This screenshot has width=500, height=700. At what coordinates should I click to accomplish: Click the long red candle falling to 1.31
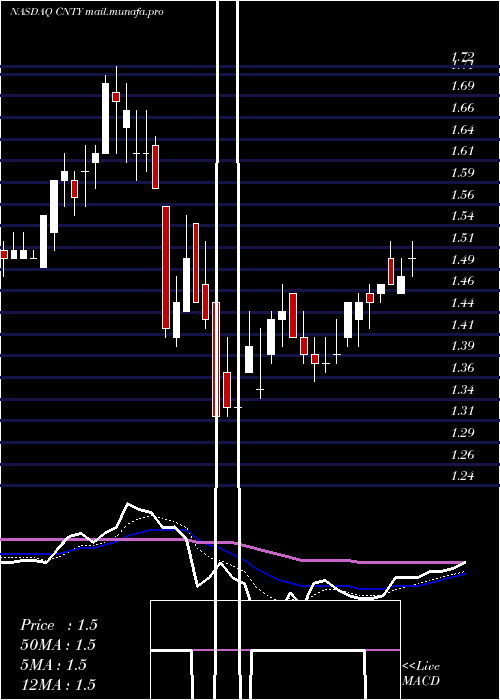[216, 359]
